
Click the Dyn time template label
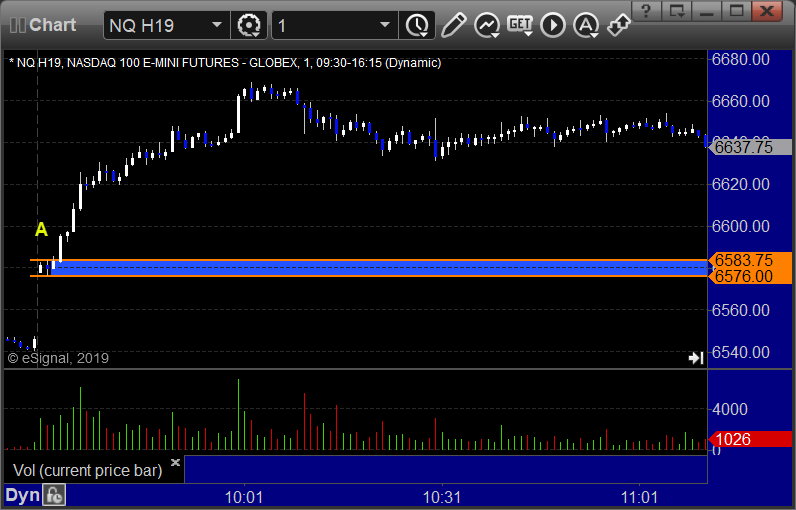pos(22,495)
